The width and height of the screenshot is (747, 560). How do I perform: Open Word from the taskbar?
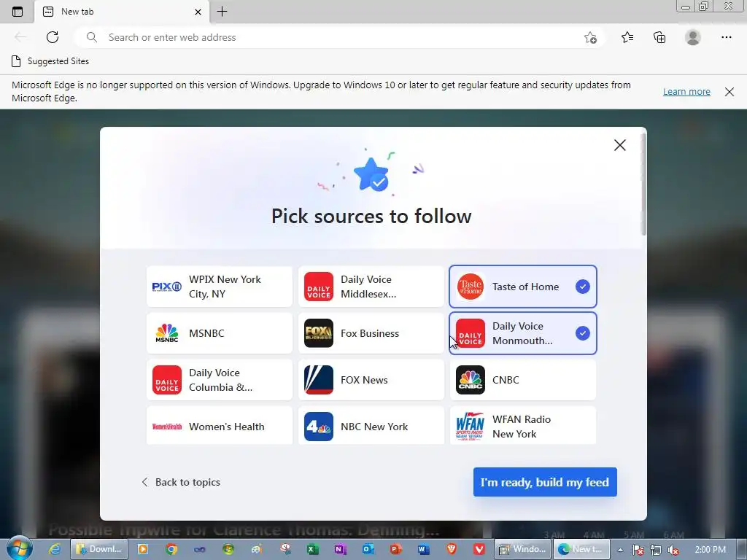424,549
